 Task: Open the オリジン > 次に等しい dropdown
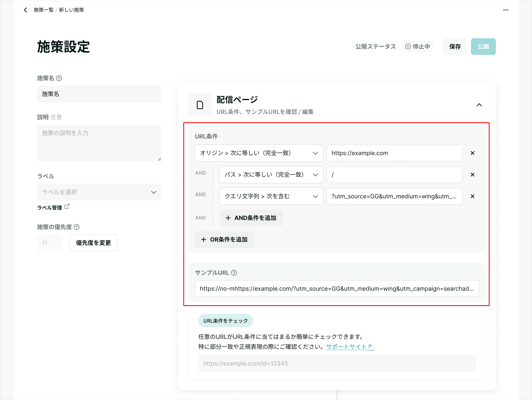click(x=259, y=153)
